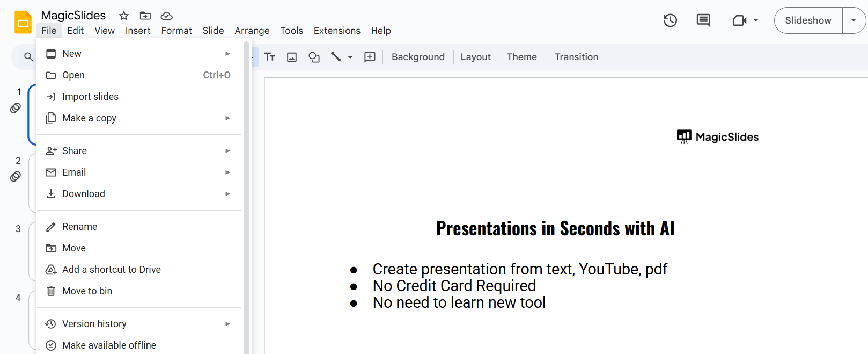This screenshot has width=868, height=354.
Task: Click the video camera meeting icon
Action: click(x=739, y=20)
